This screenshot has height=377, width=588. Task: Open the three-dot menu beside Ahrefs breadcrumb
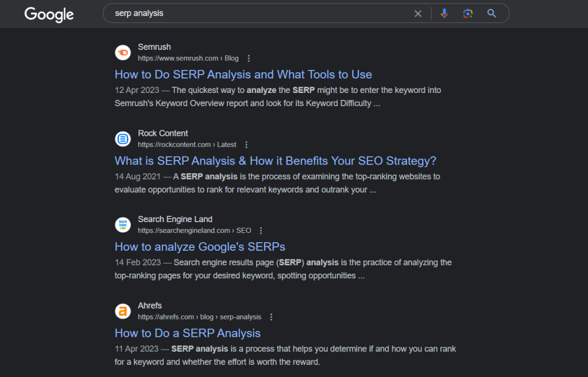pyautogui.click(x=271, y=316)
